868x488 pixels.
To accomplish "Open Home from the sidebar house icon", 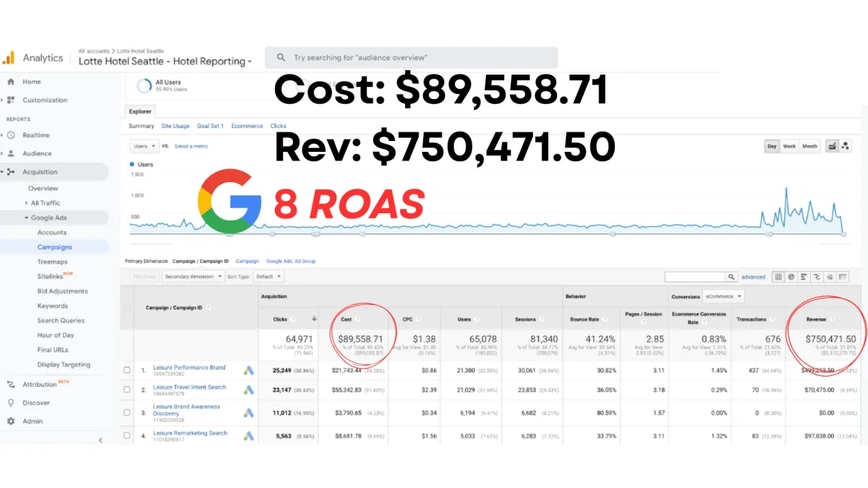I will (11, 82).
